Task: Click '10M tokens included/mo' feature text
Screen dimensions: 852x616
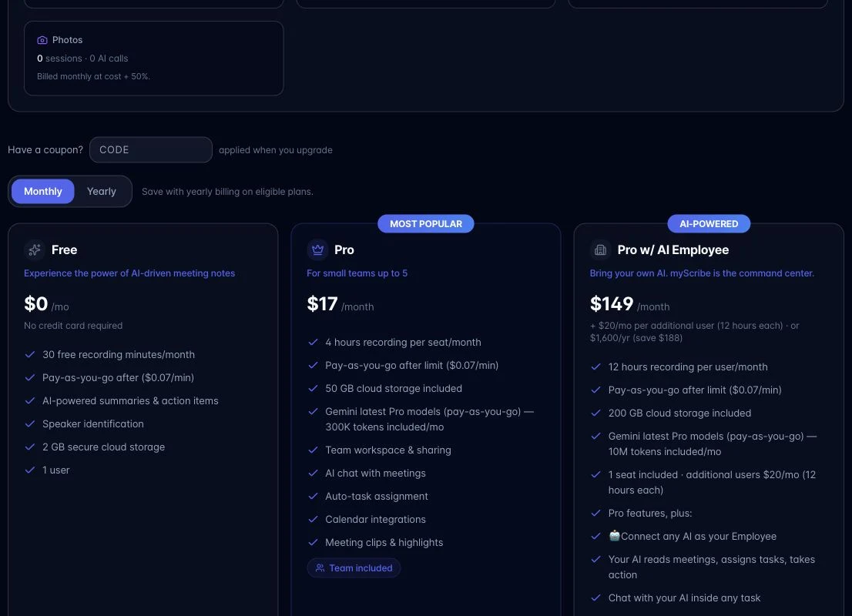Action: pos(665,451)
